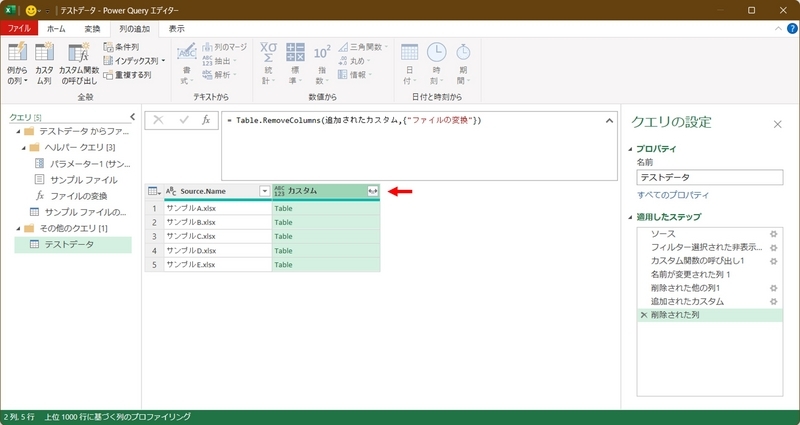Screen dimensions: 800x425
Task: Collapse the formula bar with chevron
Action: 609,121
